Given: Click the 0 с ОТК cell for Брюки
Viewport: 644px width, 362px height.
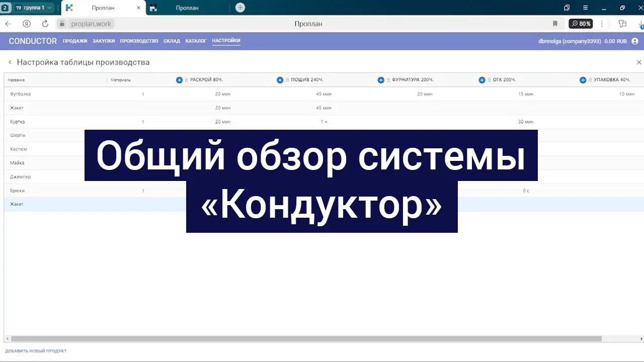Looking at the screenshot, I should coord(526,191).
